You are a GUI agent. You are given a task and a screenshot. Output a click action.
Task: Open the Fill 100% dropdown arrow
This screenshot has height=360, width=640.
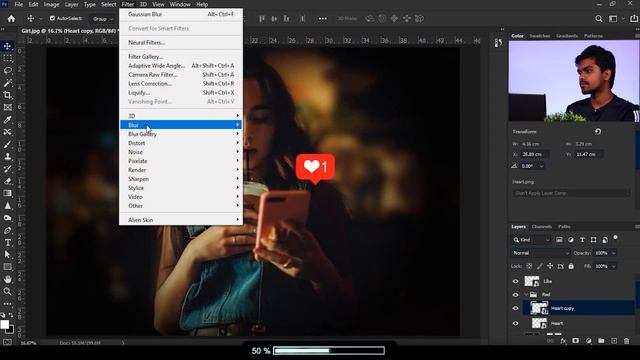[x=613, y=266]
